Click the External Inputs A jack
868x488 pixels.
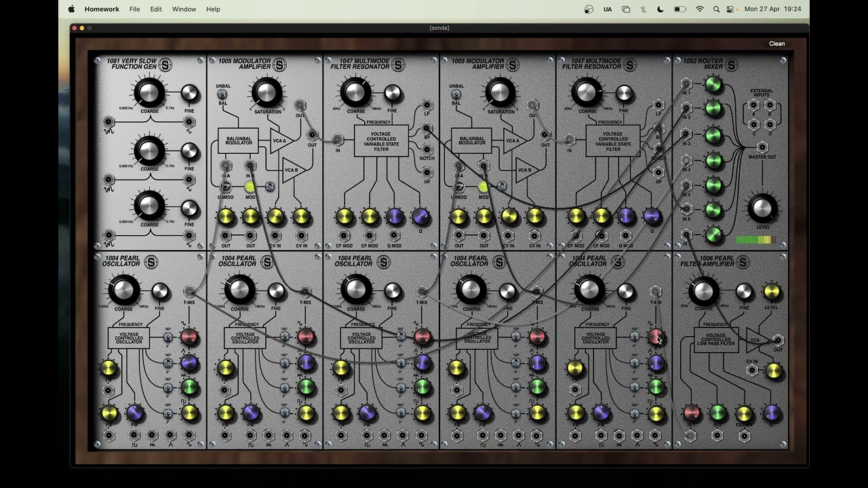point(753,106)
